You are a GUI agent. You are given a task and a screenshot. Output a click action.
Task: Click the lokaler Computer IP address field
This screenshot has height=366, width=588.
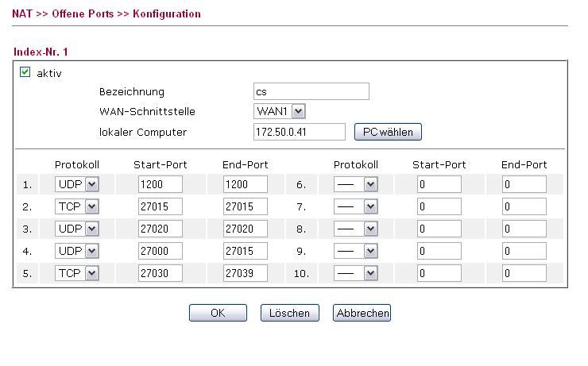pyautogui.click(x=300, y=132)
